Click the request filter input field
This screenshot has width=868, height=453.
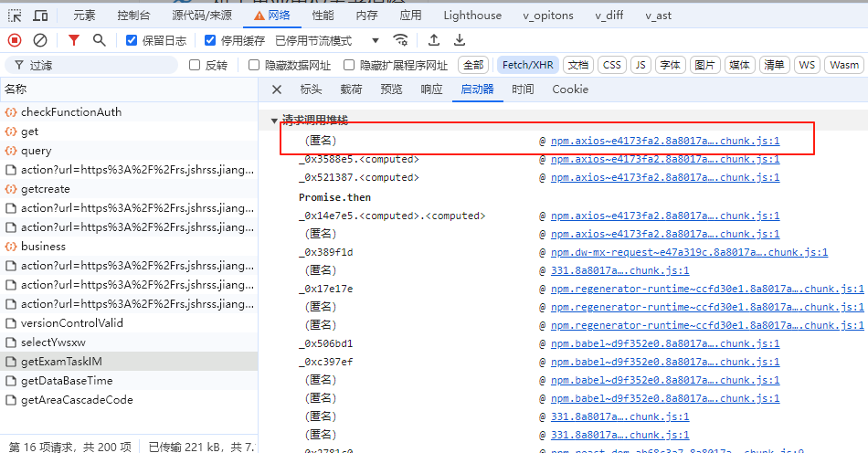click(91, 65)
